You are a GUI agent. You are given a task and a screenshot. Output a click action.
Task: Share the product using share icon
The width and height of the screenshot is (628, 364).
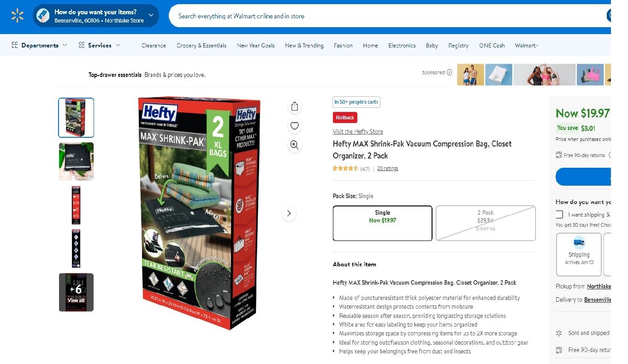click(295, 106)
